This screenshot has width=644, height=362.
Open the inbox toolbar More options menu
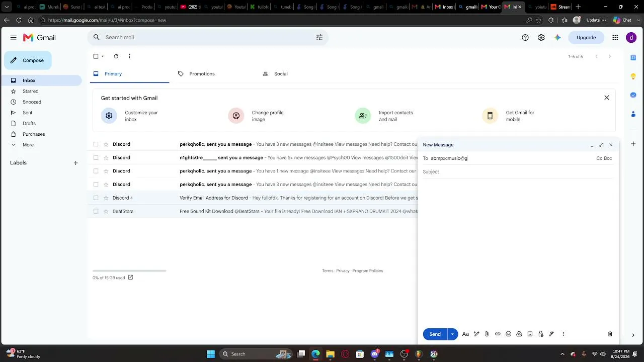[129, 56]
